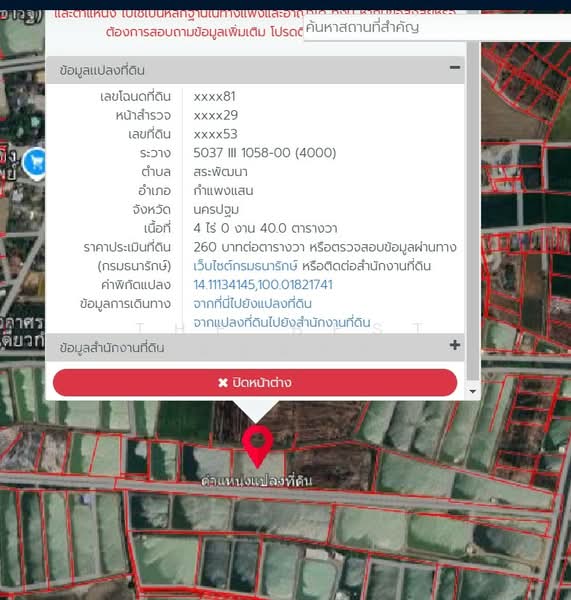Open the coordinates link 14.11134145,100.01821741
The width and height of the screenshot is (571, 600).
click(263, 285)
